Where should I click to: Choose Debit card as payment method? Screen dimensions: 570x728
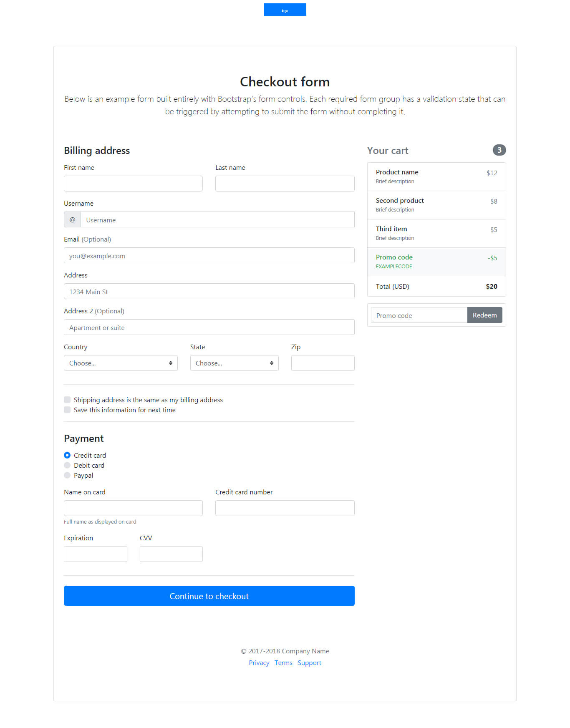[x=67, y=465]
